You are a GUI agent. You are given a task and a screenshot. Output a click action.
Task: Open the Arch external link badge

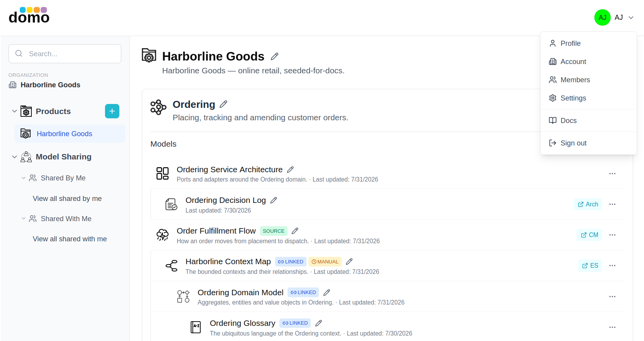point(588,204)
